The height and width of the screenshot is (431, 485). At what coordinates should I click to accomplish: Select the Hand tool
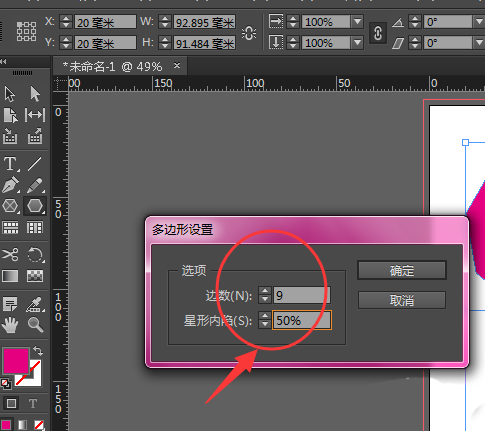pos(10,325)
